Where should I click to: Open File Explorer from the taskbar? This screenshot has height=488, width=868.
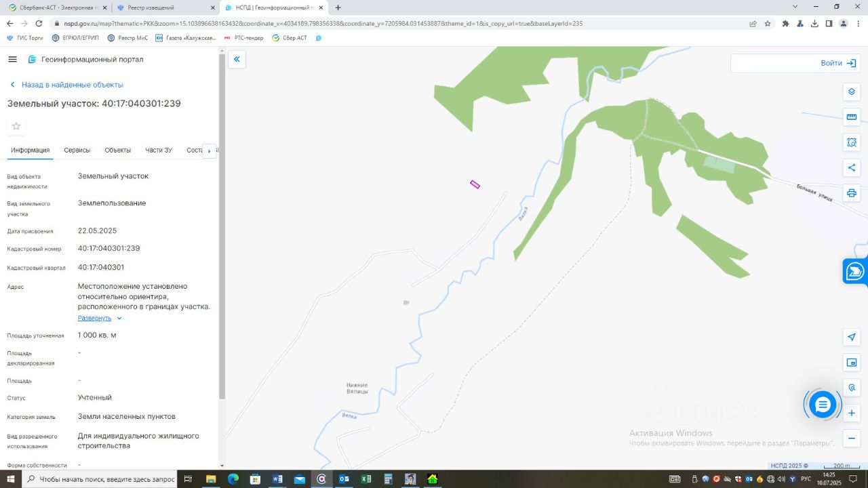pos(211,479)
